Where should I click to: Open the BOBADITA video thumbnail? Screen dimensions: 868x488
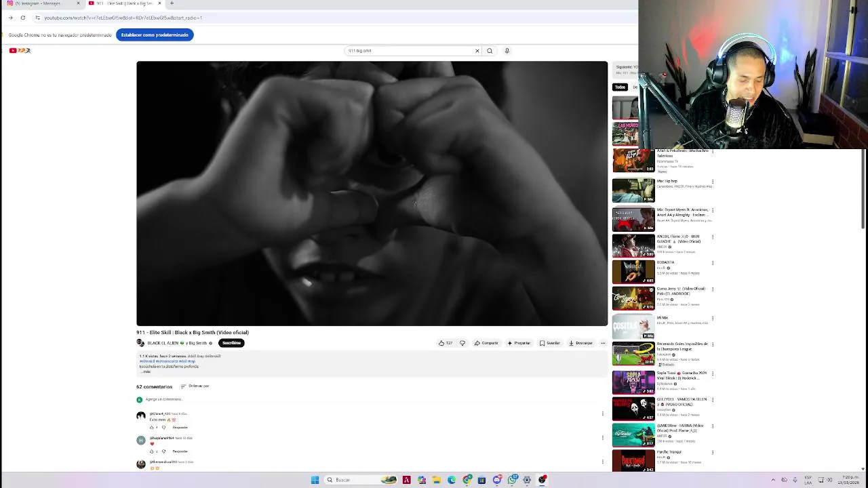pyautogui.click(x=633, y=271)
